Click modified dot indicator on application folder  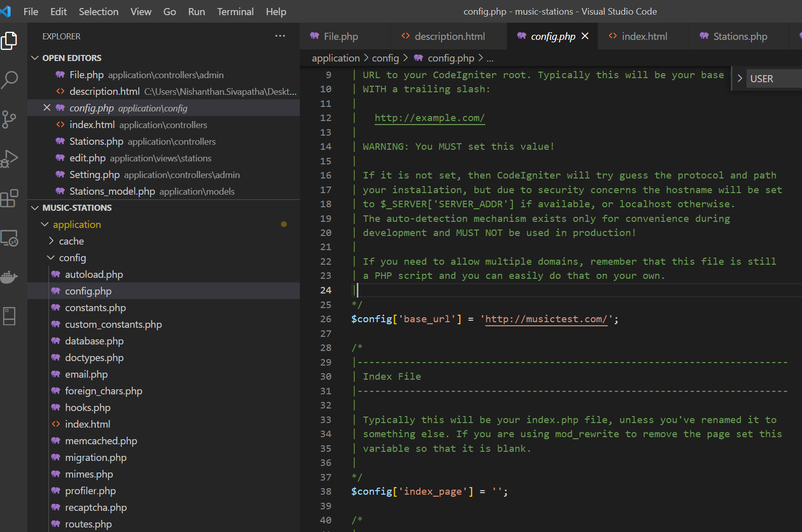[x=284, y=224]
